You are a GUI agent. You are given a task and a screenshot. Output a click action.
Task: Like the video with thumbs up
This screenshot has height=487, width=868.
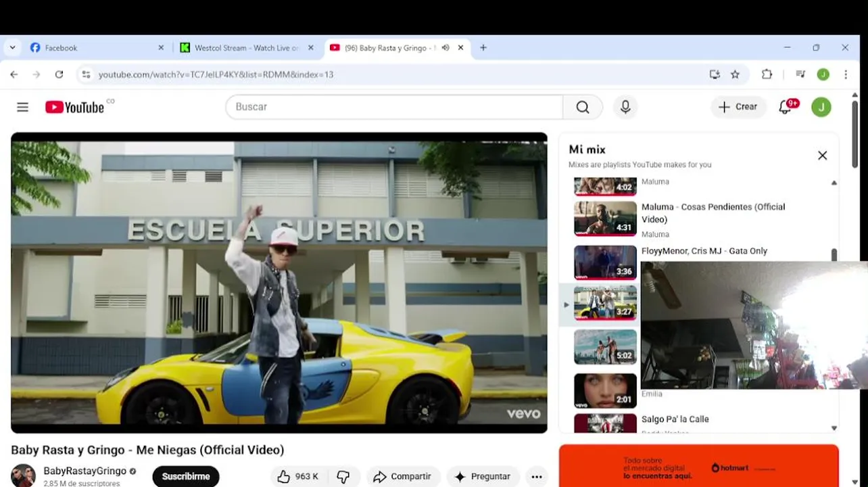[298, 477]
